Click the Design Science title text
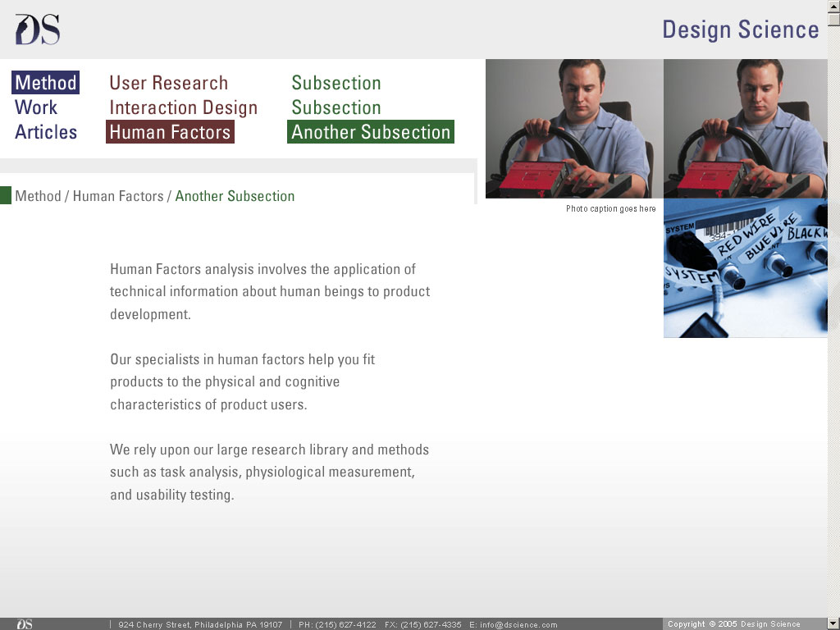Image resolution: width=840 pixels, height=630 pixels. tap(740, 30)
